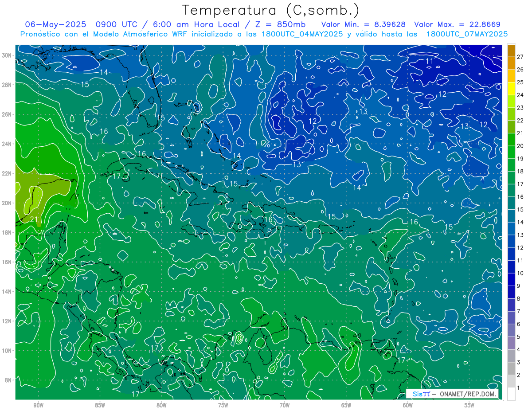The width and height of the screenshot is (532, 411).
Task: Click the valid-until time "1800UTC_07MAY2025"
Action: tap(467, 34)
